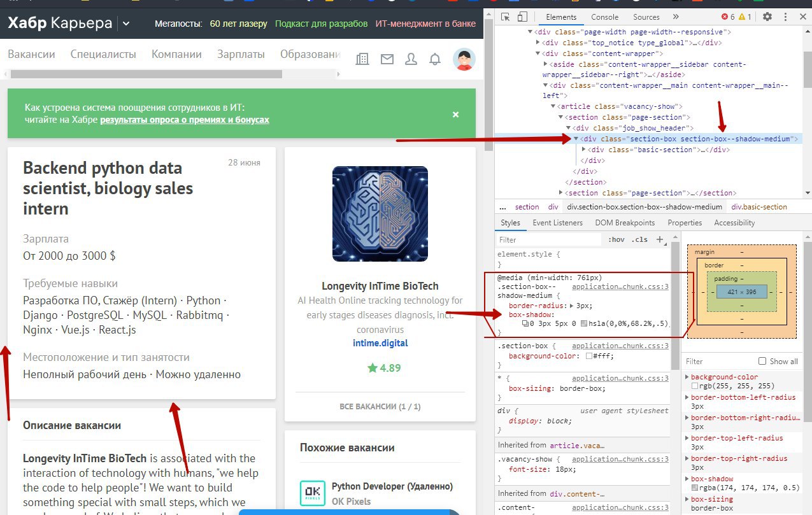Open the notifications bell icon
The height and width of the screenshot is (515, 812).
click(x=435, y=59)
